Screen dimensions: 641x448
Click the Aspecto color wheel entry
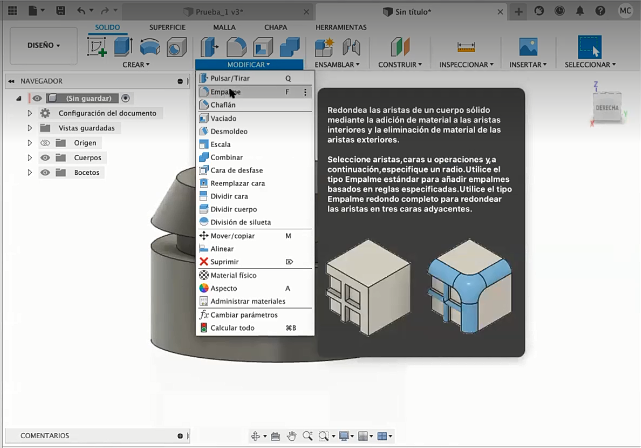pyautogui.click(x=223, y=288)
